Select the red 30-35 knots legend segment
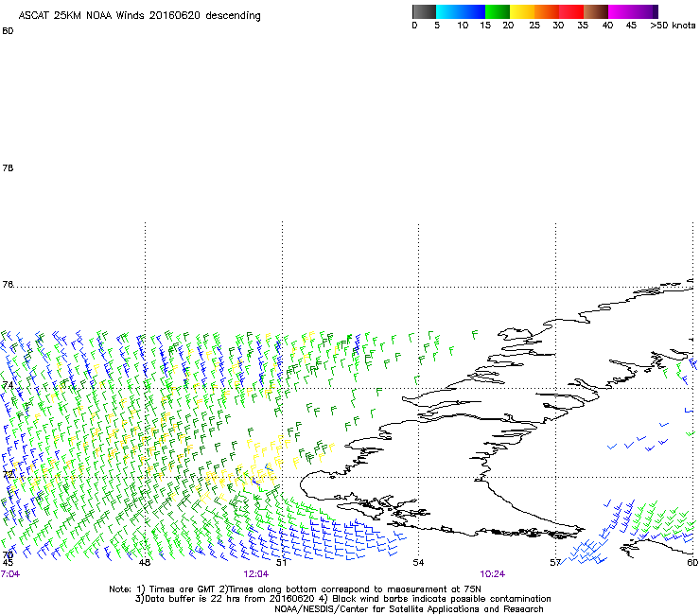Image resolution: width=700 pixels, height=615 pixels. point(571,11)
